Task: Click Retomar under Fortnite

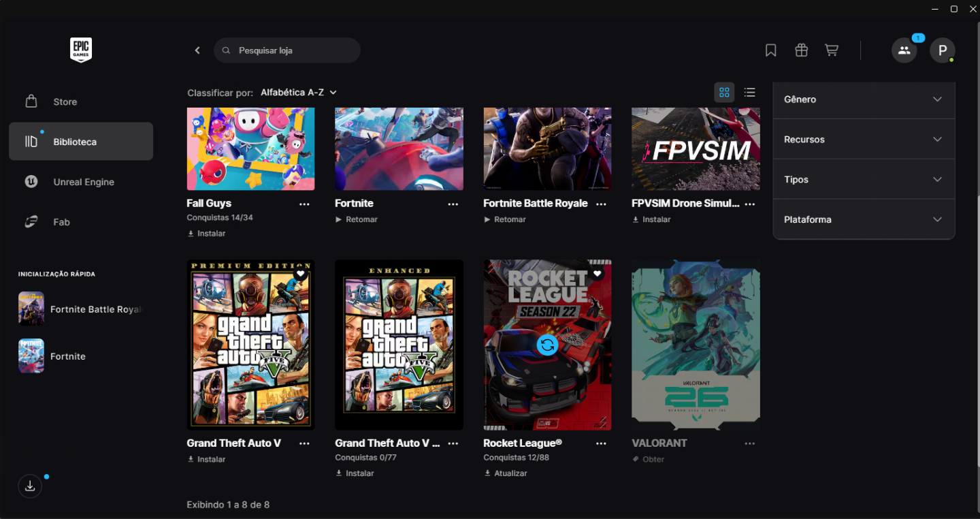Action: [356, 220]
